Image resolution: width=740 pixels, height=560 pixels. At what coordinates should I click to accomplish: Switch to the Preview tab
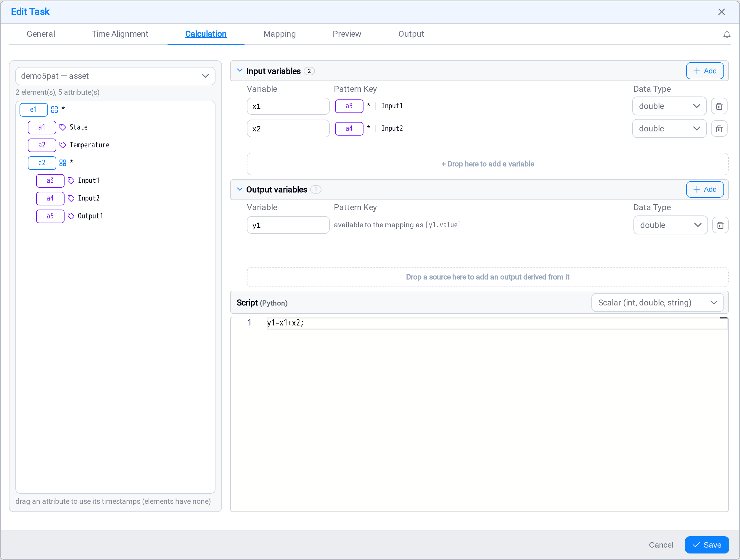coord(347,34)
